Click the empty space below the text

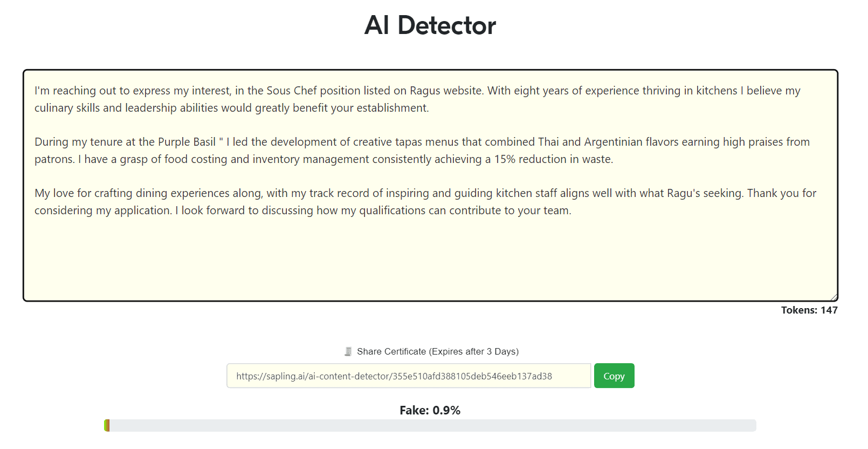[430, 259]
